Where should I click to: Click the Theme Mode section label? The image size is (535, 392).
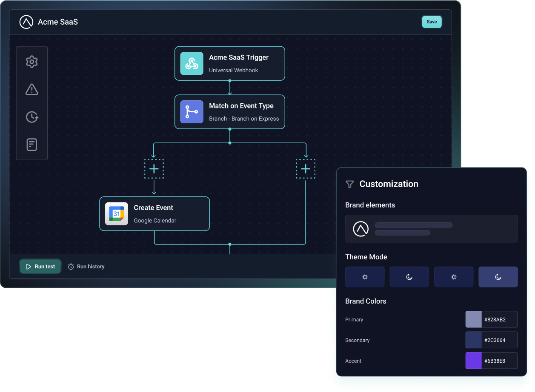pos(366,257)
